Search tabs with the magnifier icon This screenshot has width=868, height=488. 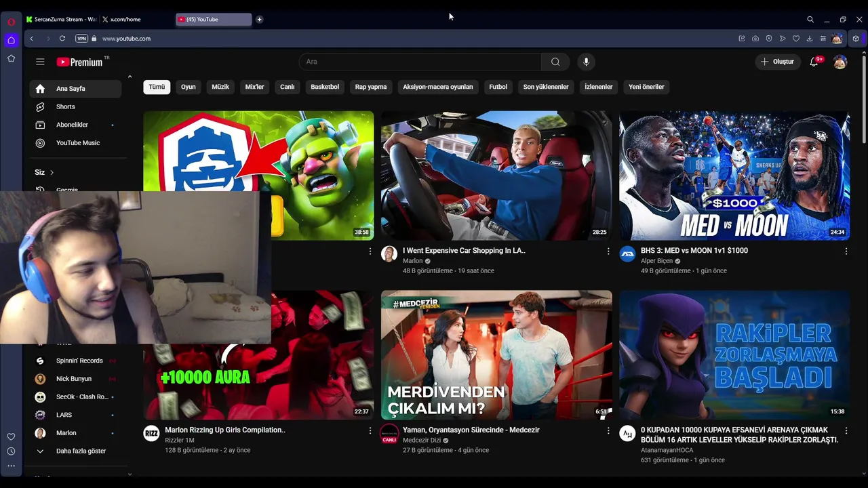[x=810, y=20]
